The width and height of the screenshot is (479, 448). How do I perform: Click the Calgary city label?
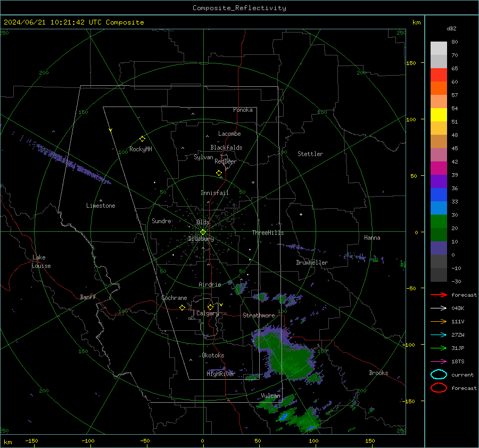(x=208, y=313)
